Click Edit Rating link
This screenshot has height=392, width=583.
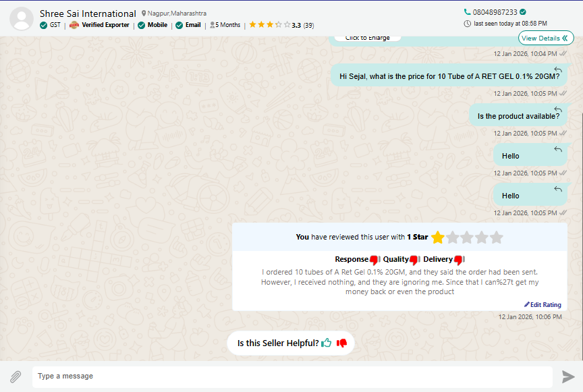pyautogui.click(x=543, y=304)
